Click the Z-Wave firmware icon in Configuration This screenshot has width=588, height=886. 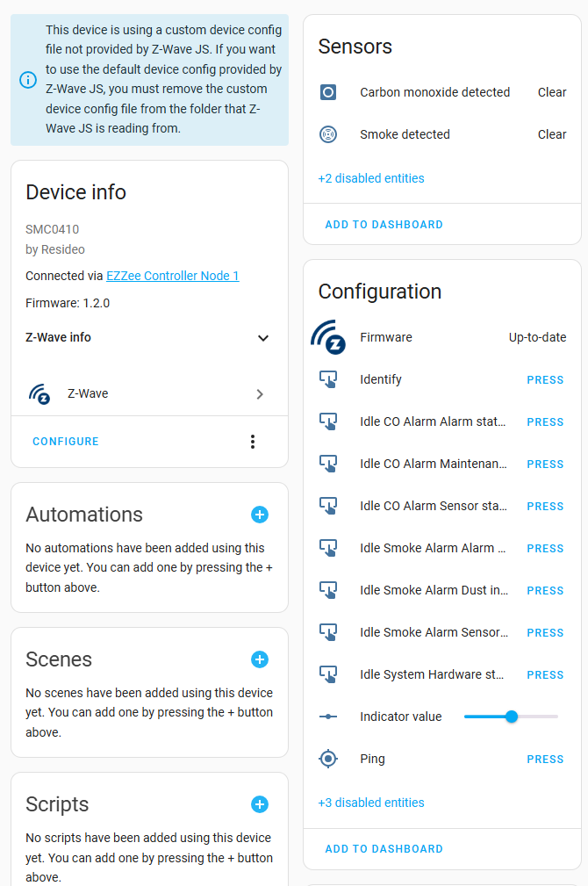[328, 337]
